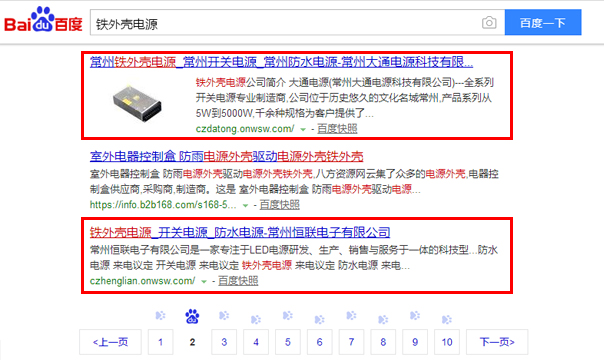Go to results page 8

383,342
